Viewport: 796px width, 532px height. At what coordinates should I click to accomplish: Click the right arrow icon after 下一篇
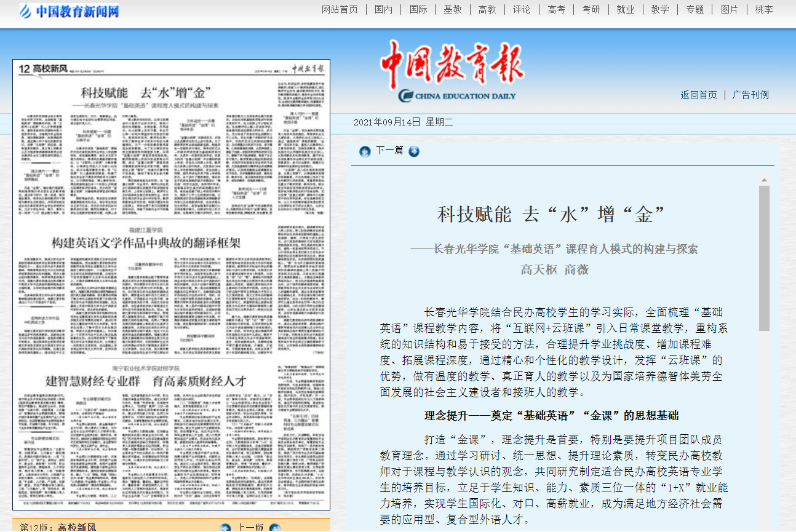(x=414, y=151)
